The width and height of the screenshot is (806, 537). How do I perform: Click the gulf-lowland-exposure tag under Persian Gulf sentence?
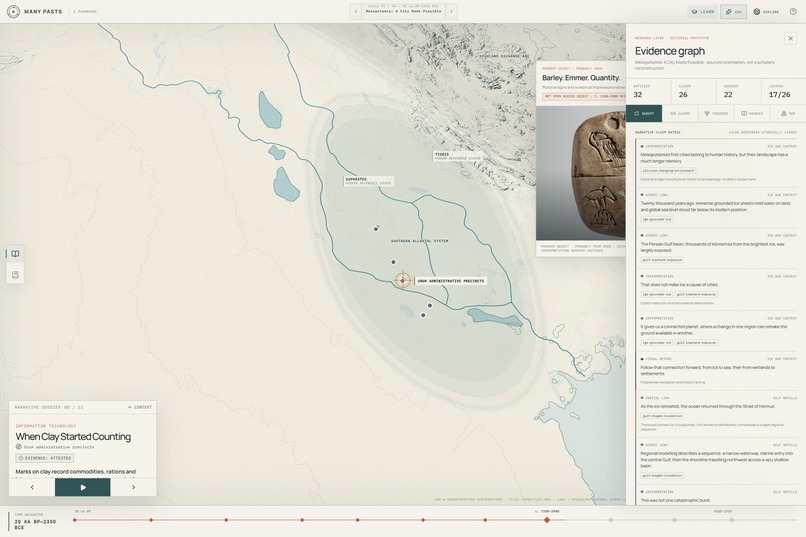click(x=662, y=260)
